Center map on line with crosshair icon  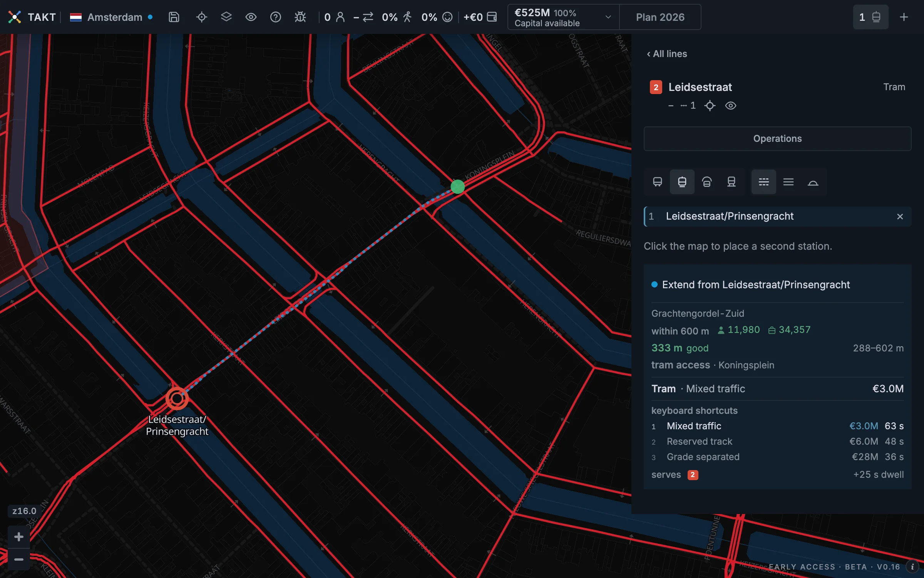[x=710, y=106]
